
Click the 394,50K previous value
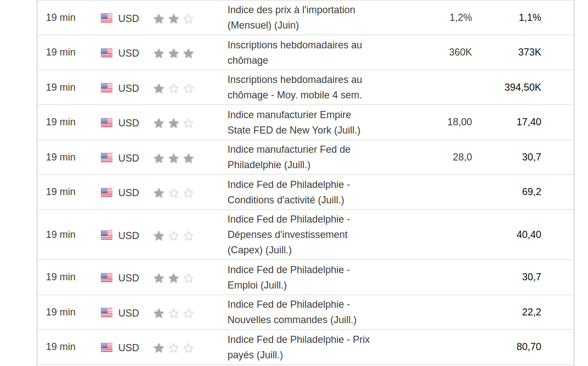point(523,87)
